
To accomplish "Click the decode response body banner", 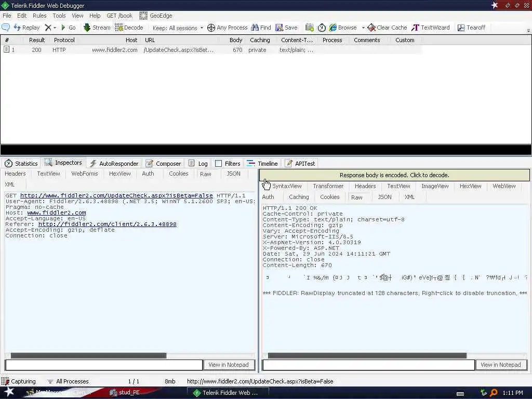I will [x=394, y=175].
